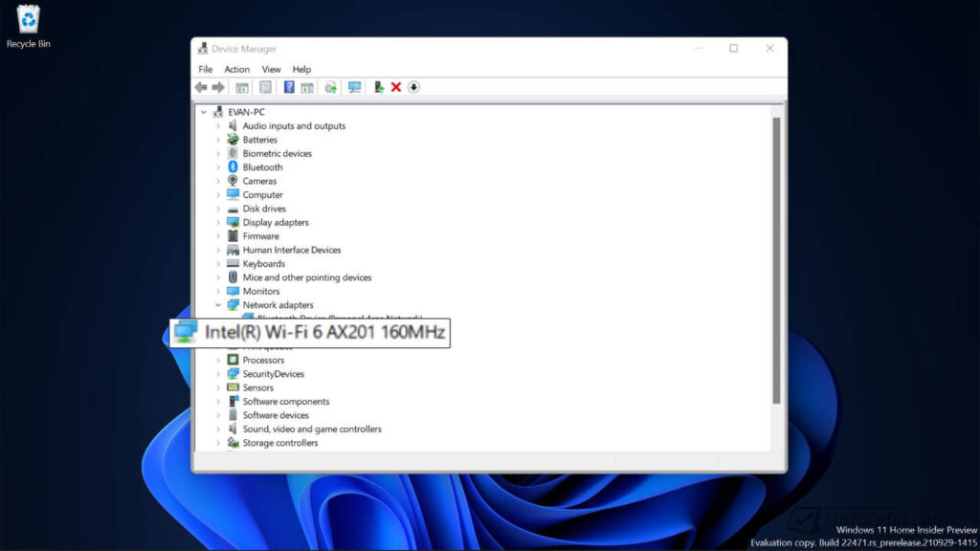This screenshot has width=980, height=551.
Task: Select the Software components label
Action: (285, 401)
